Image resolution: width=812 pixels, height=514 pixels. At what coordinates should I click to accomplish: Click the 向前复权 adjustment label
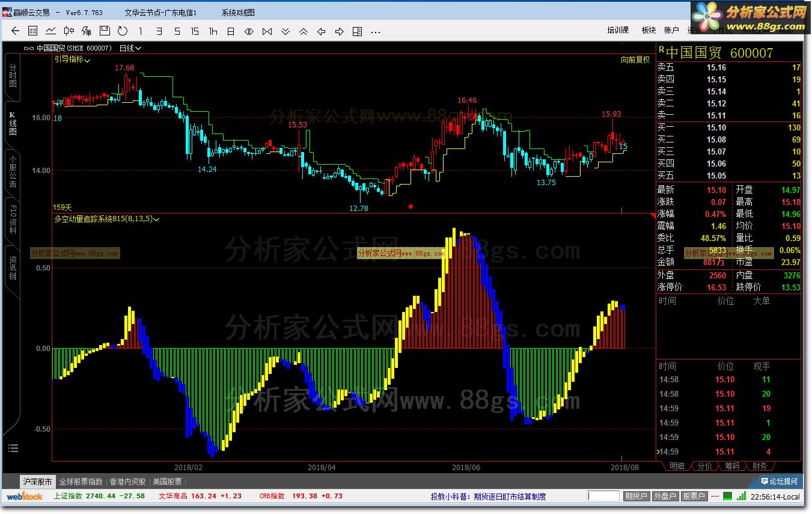tap(635, 60)
